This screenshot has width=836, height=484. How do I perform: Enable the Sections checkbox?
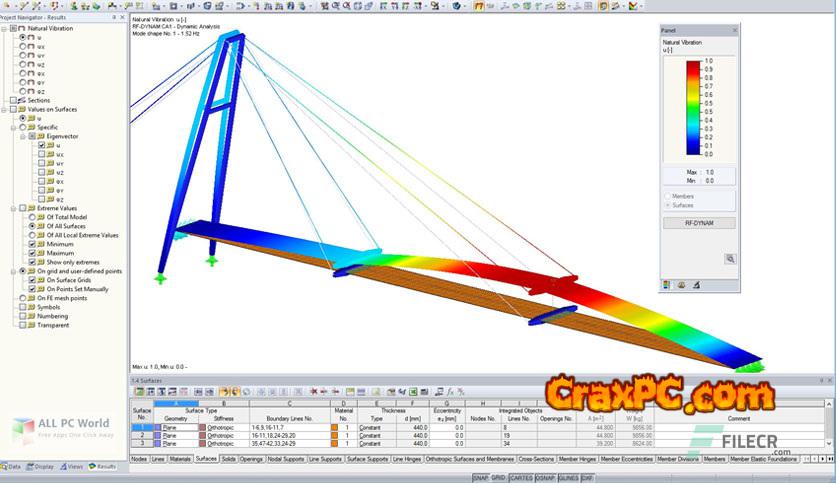(13, 100)
